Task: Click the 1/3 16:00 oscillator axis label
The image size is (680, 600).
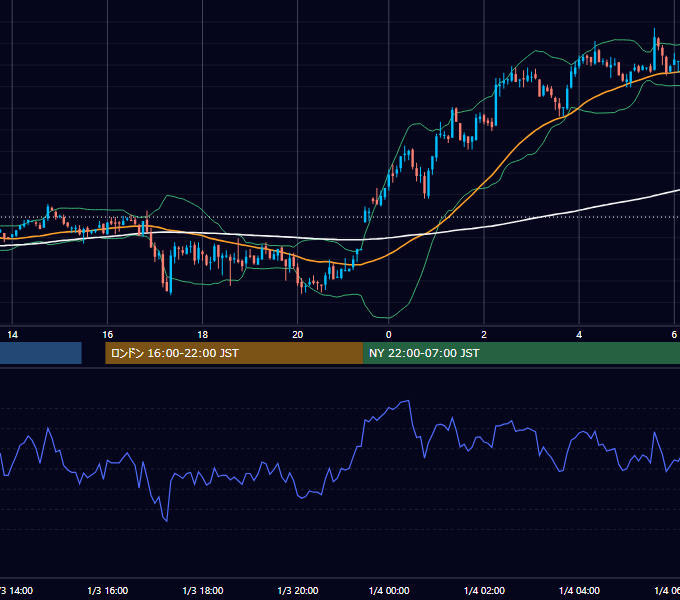Action: coord(108,591)
